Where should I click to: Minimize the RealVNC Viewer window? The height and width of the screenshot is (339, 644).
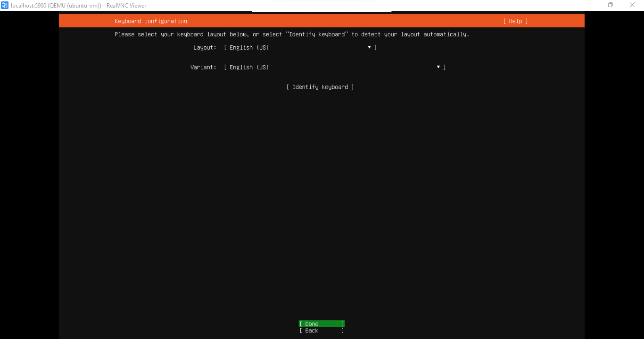point(589,5)
